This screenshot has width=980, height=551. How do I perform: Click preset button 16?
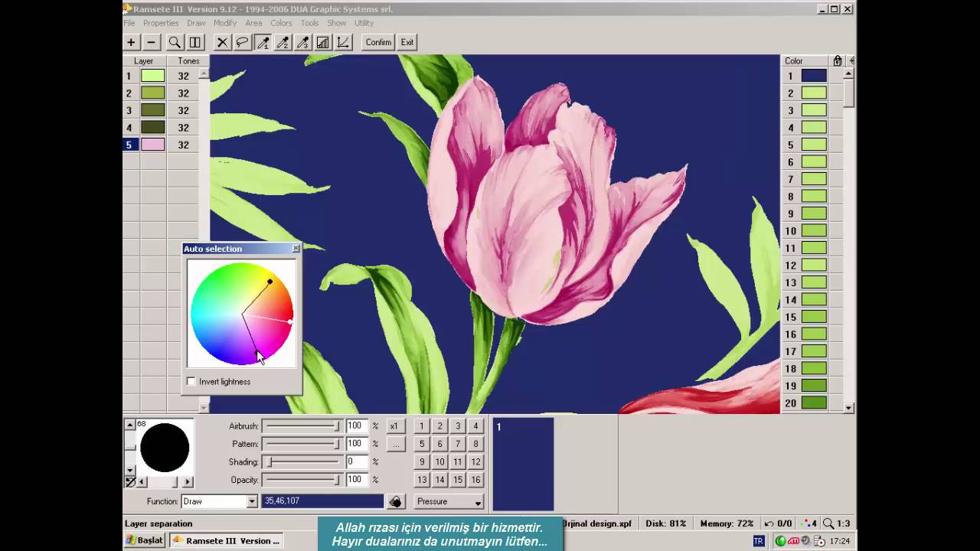tap(475, 480)
